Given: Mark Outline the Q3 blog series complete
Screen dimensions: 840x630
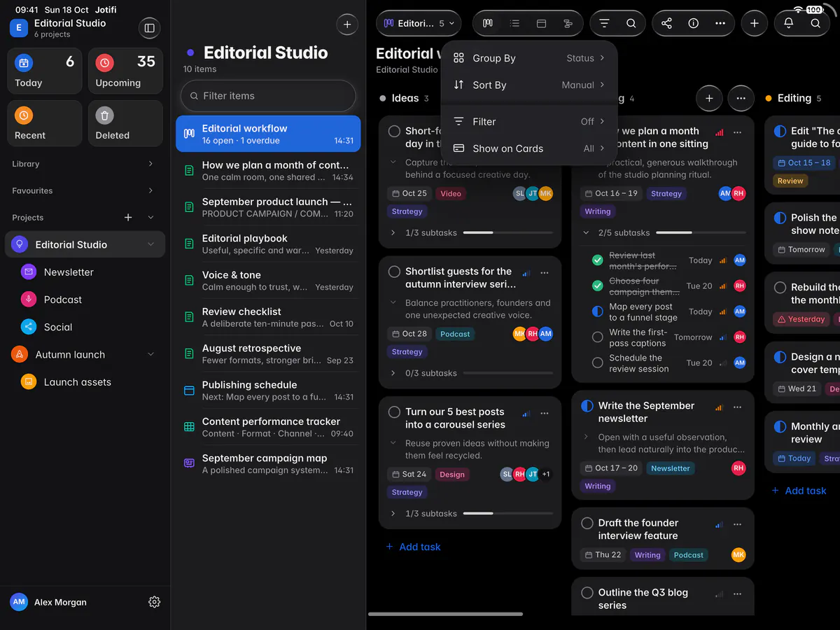Looking at the screenshot, I should pos(587,593).
